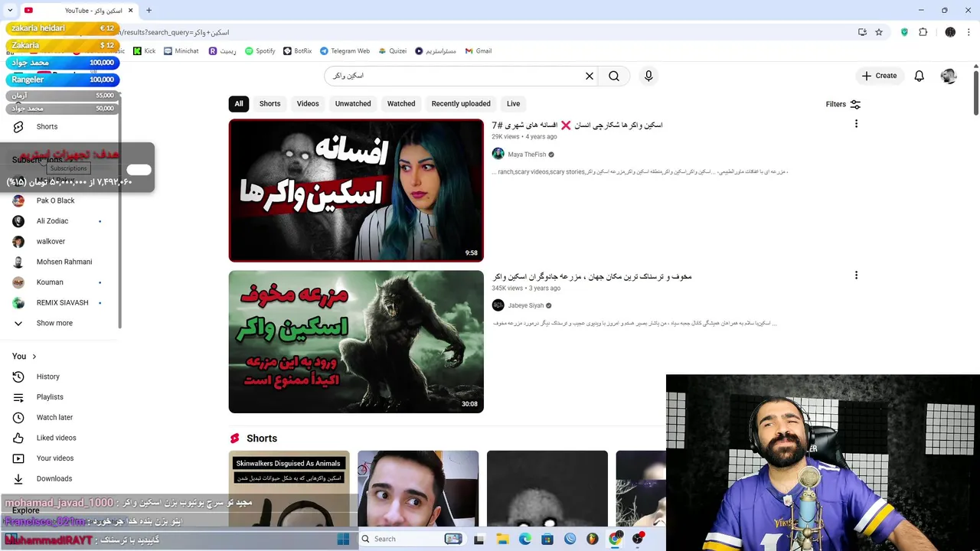Open the Jabeye Siyah channel link

click(525, 305)
